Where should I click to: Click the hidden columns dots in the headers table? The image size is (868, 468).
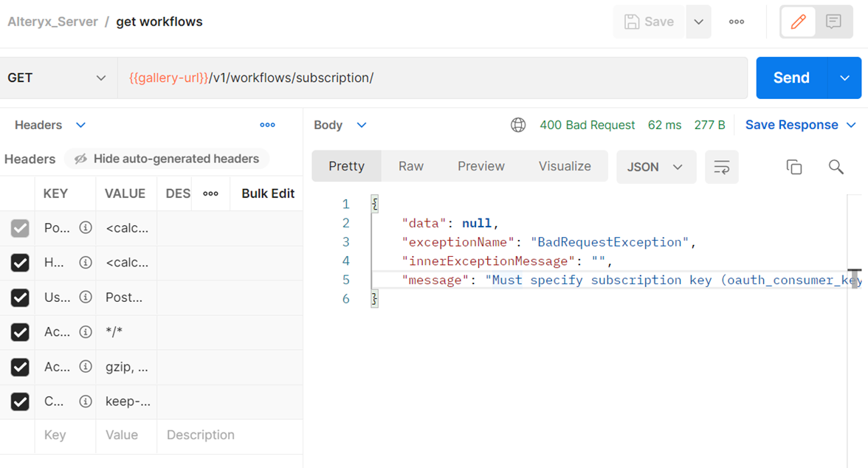tap(211, 193)
